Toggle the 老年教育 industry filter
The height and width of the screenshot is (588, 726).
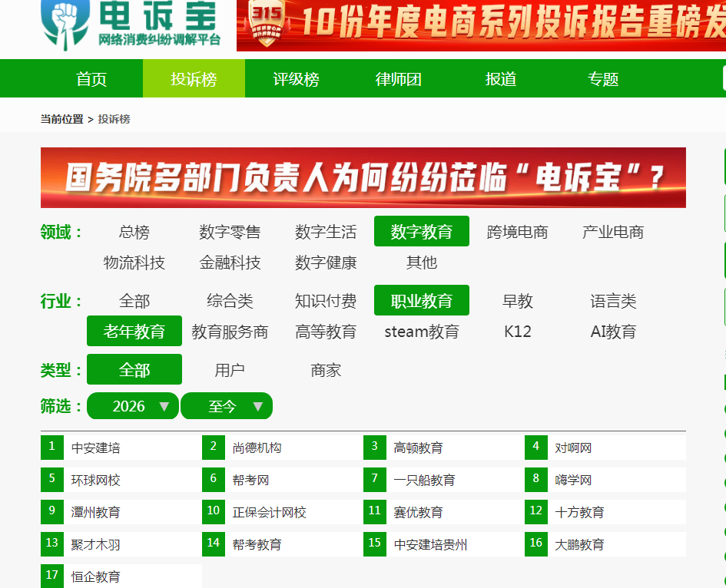(134, 331)
